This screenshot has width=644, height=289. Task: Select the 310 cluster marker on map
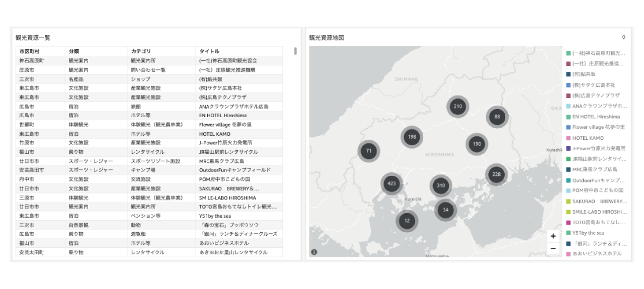click(x=441, y=185)
